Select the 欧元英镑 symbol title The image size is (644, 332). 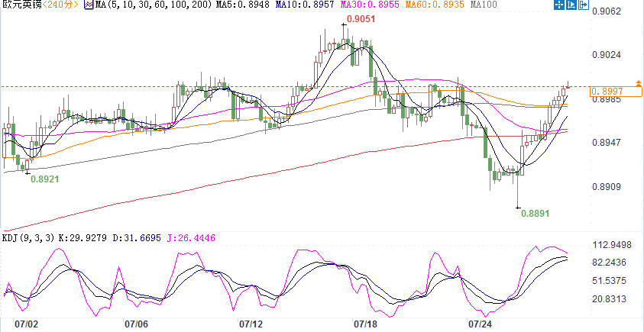21,6
